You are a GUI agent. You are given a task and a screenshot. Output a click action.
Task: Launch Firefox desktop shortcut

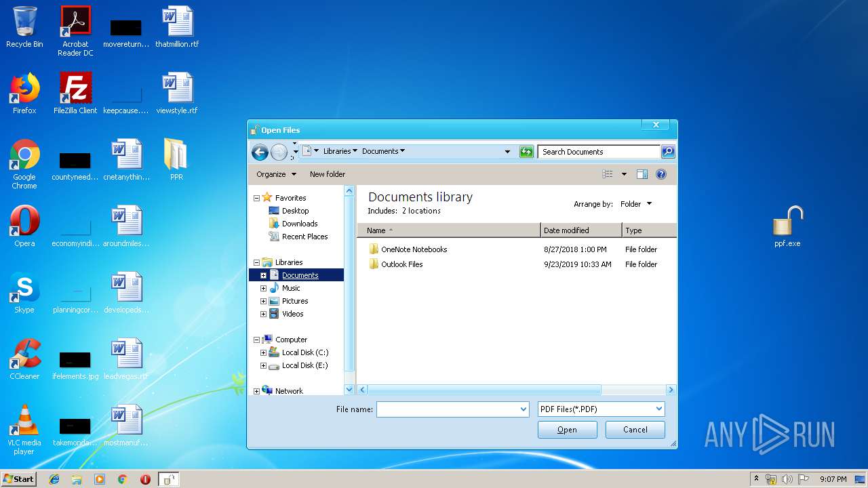24,94
